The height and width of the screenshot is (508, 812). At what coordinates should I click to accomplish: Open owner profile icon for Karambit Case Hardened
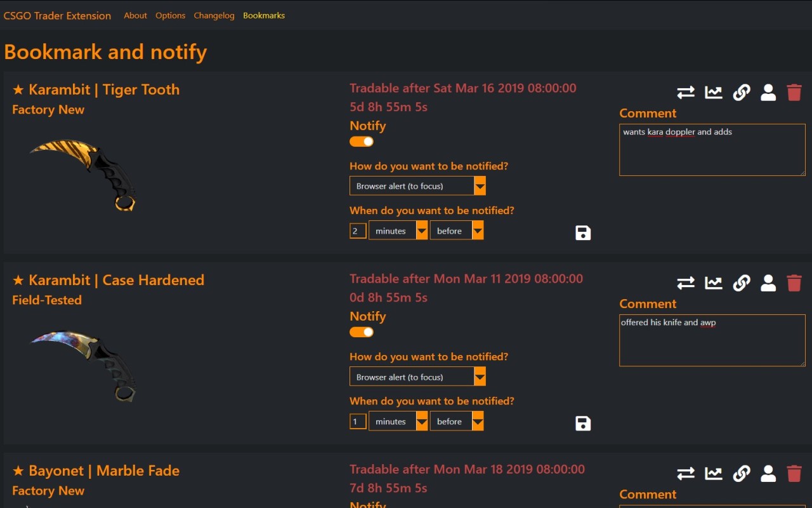point(768,283)
